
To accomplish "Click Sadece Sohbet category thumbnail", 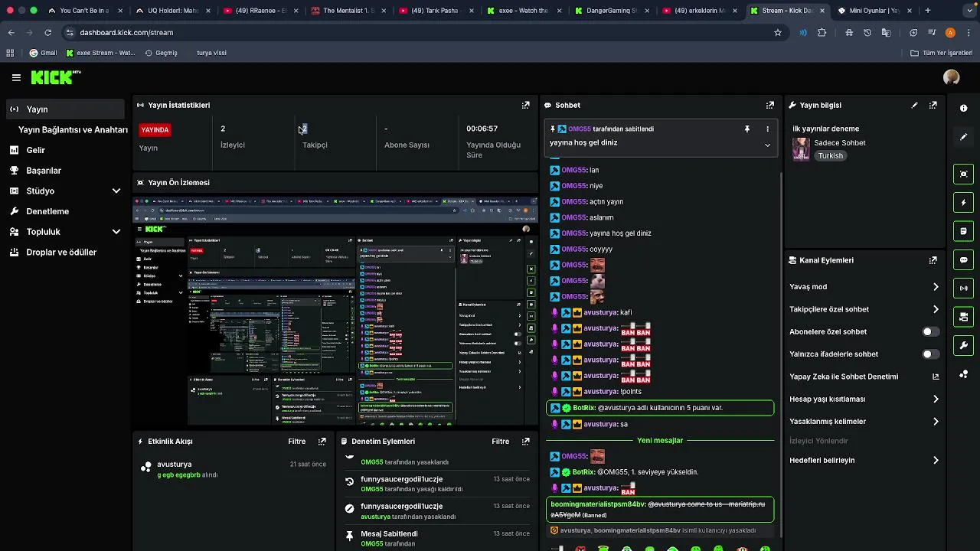I will [801, 148].
